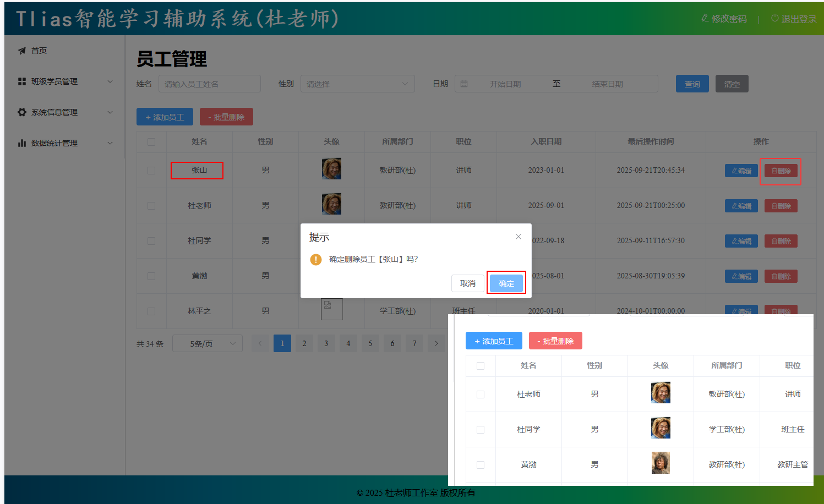Confirm deletion with 确定 button
The image size is (824, 504).
(506, 283)
